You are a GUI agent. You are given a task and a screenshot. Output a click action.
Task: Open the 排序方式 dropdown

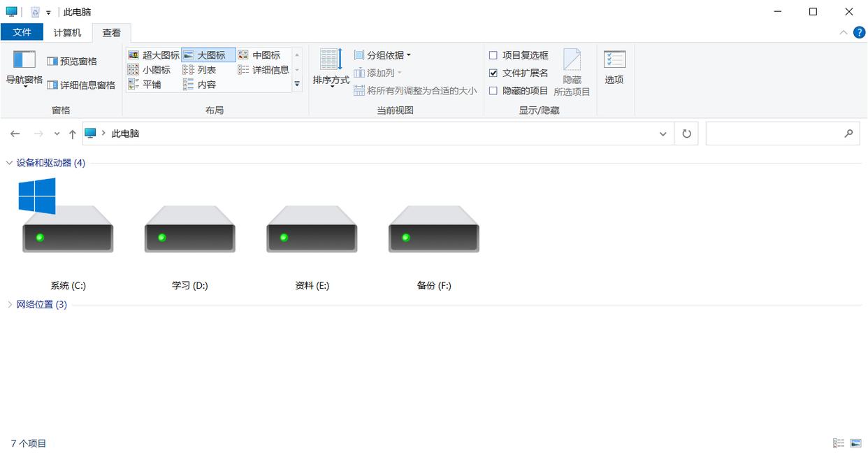(331, 69)
